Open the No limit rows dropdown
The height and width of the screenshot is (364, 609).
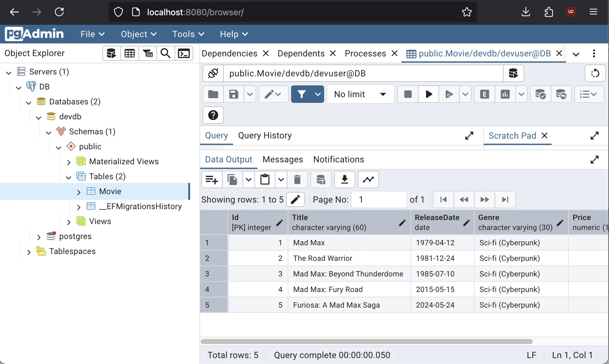(361, 94)
